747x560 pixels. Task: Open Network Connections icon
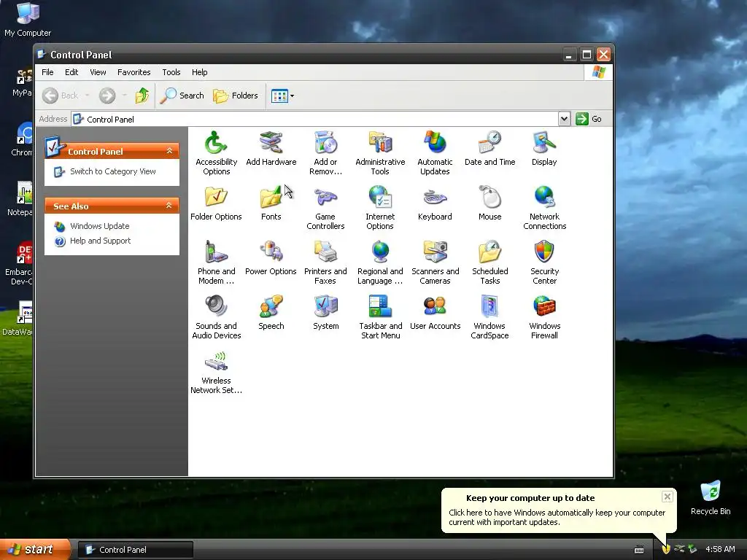click(544, 208)
